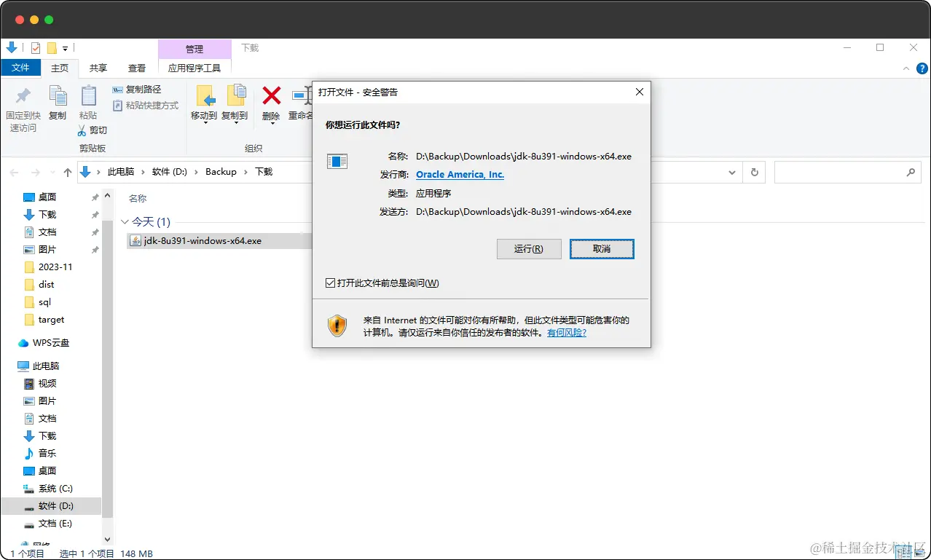Click Paste shortcut (粘贴快捷方式) in ribbon
Image resolution: width=931 pixels, height=560 pixels.
pyautogui.click(x=146, y=106)
